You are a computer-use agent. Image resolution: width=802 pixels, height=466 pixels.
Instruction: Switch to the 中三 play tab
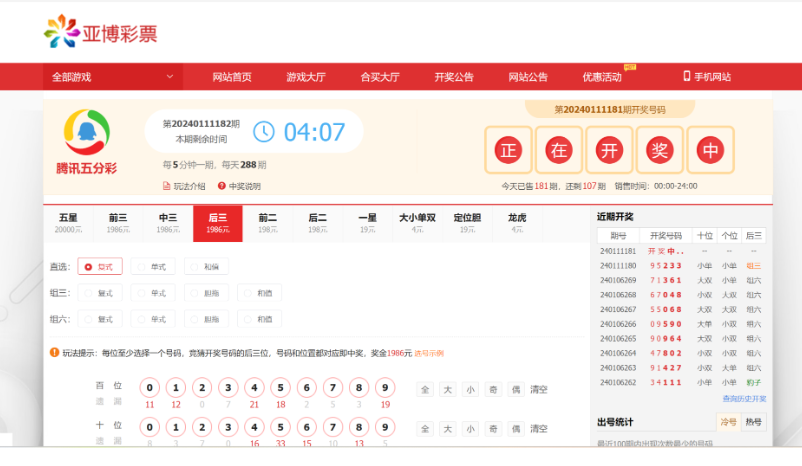[168, 223]
